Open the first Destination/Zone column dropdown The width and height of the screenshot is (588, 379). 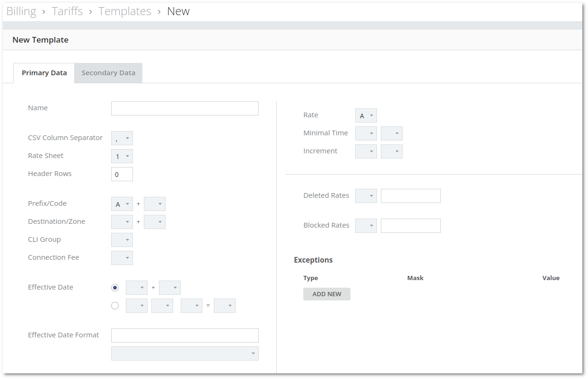pyautogui.click(x=122, y=222)
